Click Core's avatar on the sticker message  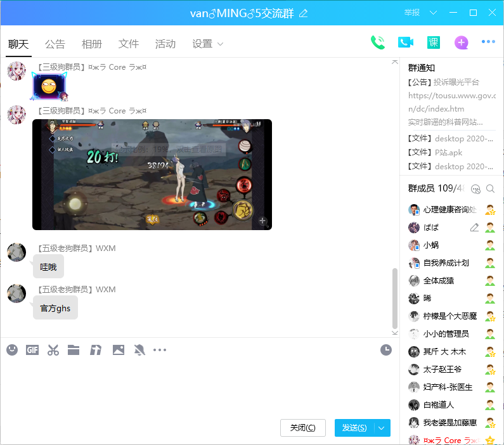click(16, 71)
